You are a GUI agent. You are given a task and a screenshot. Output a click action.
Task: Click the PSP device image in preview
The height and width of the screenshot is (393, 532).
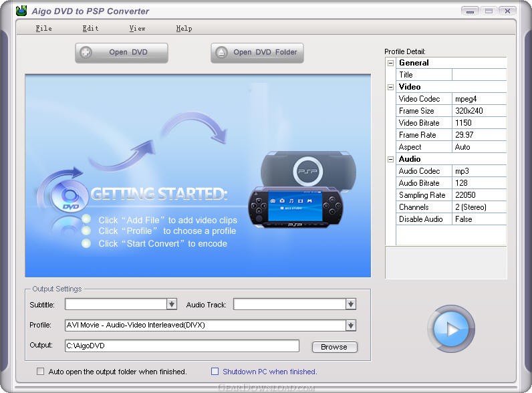(301, 190)
